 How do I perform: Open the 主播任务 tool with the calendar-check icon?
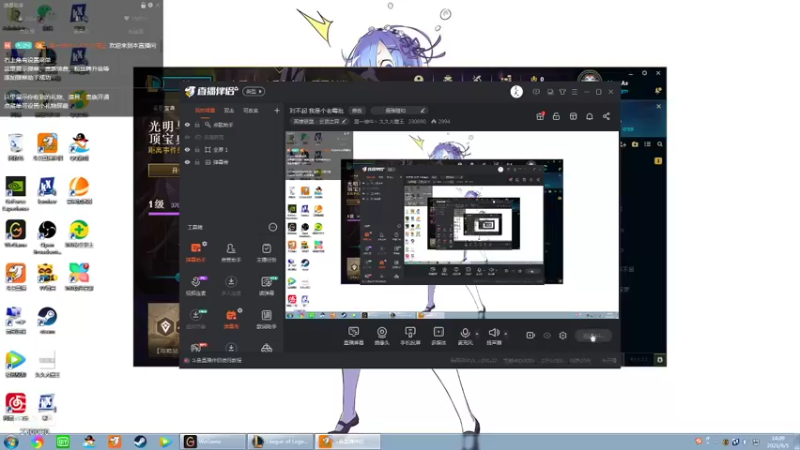click(266, 253)
